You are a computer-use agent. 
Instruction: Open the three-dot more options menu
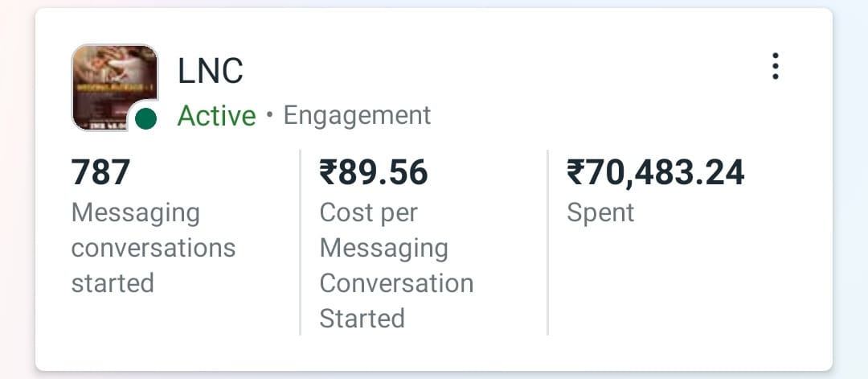775,66
